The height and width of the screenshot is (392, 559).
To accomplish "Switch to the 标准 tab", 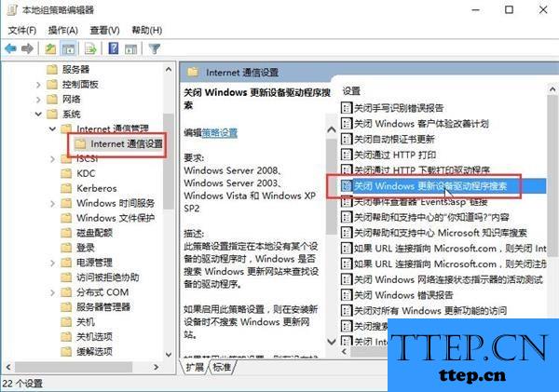I will 222,367.
